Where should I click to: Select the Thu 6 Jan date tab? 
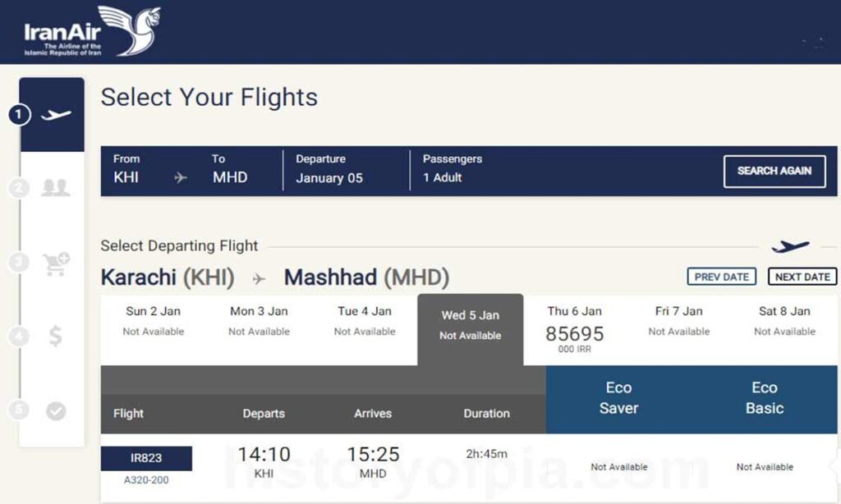coord(574,330)
